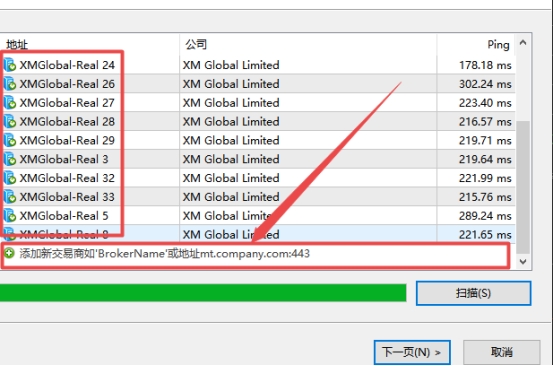Screen dimensions: 554x366
Task: Click the 216.57 ms ping value
Action: 485,122
